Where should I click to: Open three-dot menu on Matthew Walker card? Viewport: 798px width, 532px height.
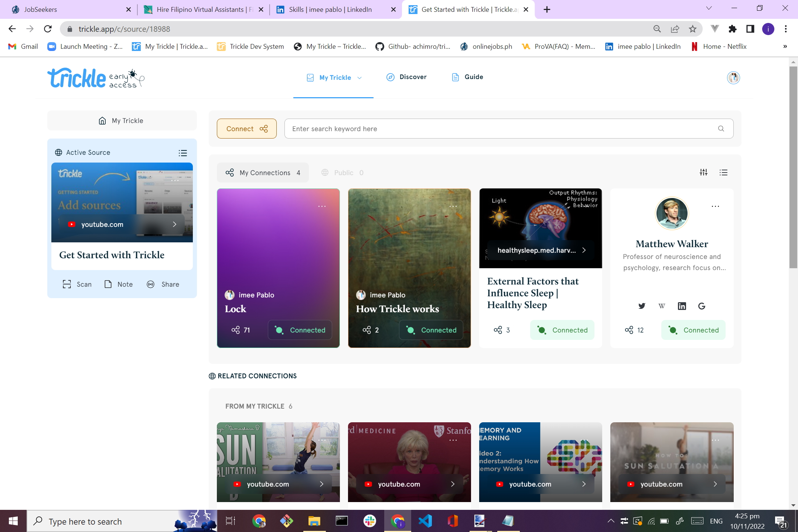coord(715,206)
